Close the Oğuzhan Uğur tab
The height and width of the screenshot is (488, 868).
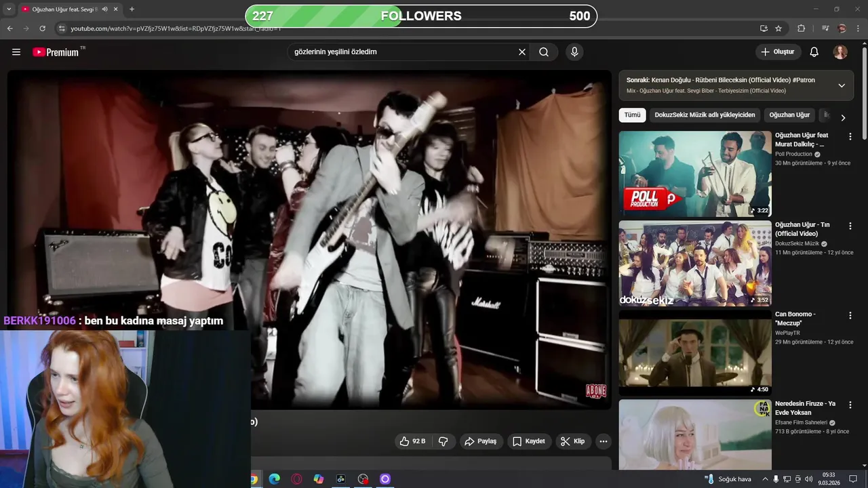click(x=116, y=9)
